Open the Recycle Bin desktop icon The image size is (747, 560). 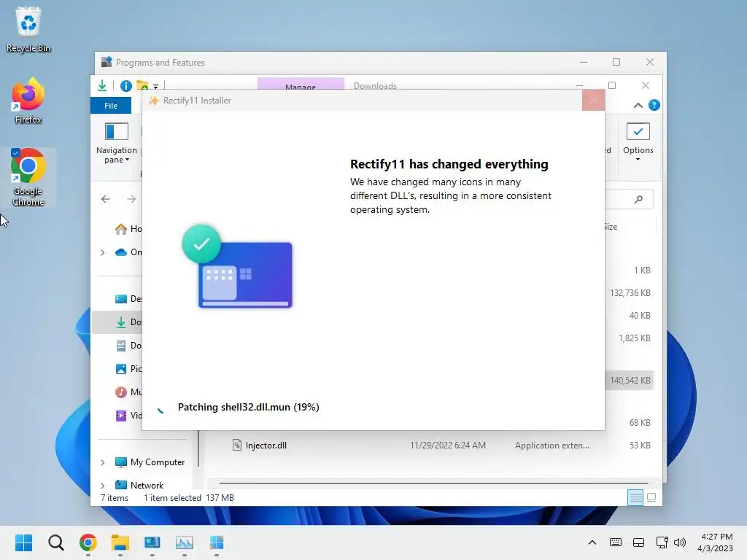[28, 29]
